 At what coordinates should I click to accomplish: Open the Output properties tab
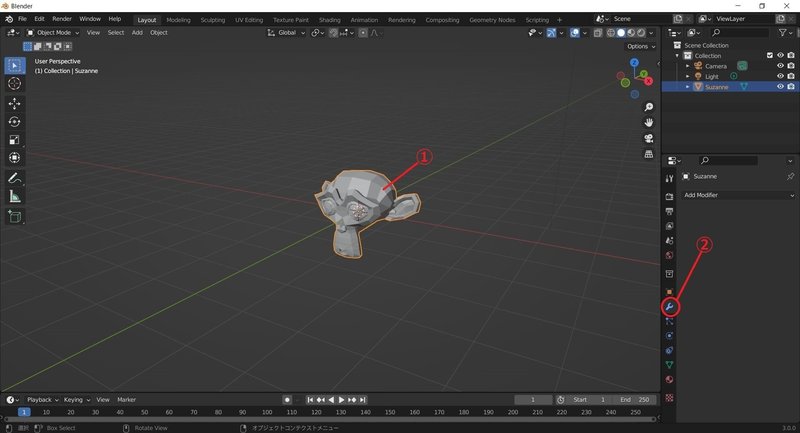[x=669, y=211]
